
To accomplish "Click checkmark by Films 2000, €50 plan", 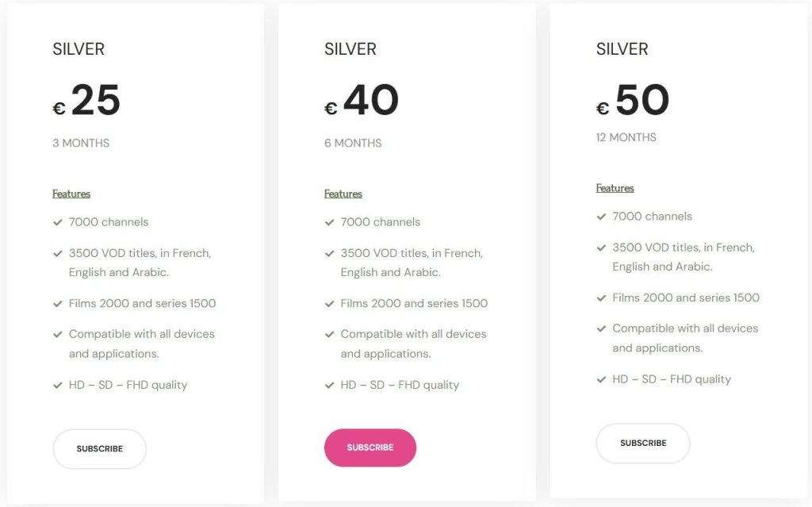I will click(x=602, y=298).
